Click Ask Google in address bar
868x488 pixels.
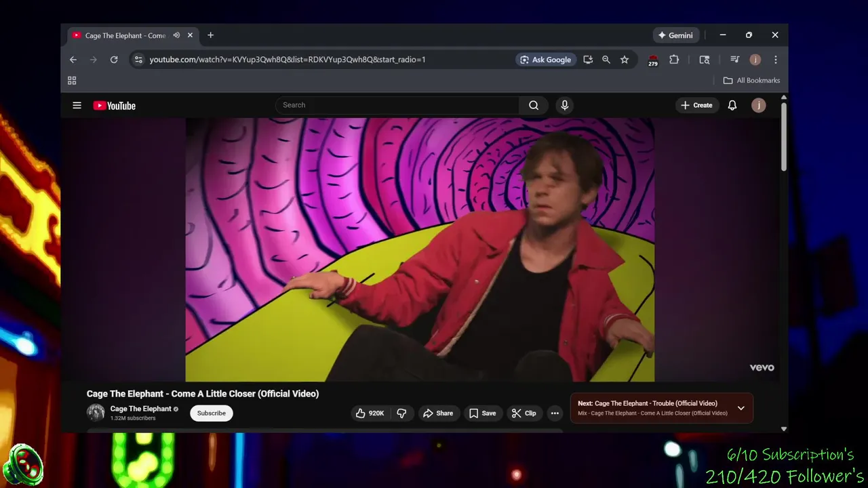pos(546,60)
